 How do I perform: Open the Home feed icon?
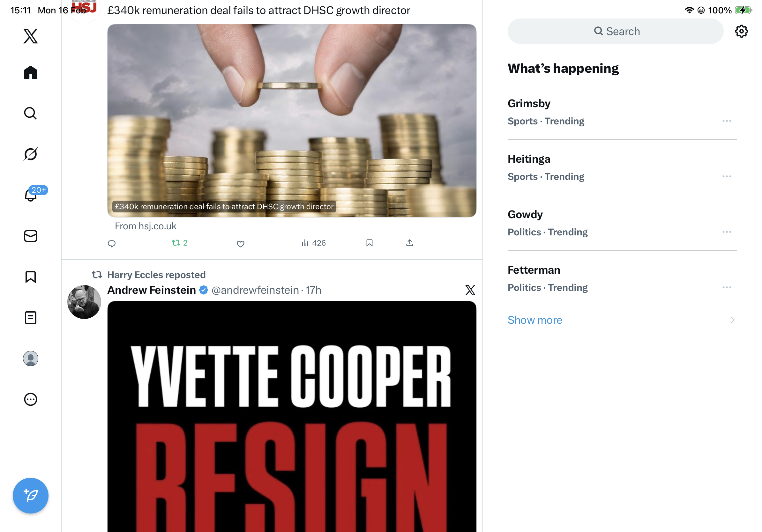(x=31, y=72)
